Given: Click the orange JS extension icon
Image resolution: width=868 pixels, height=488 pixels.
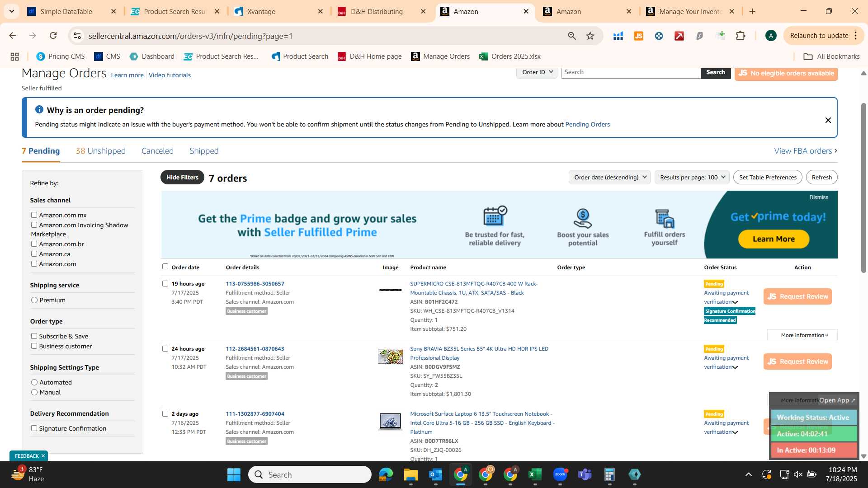Looking at the screenshot, I should 638,36.
